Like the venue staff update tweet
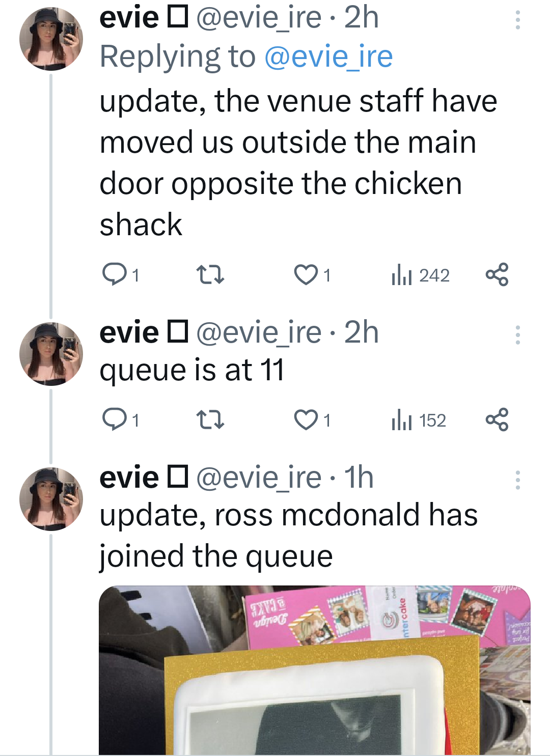Viewport: 550px width, 756px height. (306, 275)
